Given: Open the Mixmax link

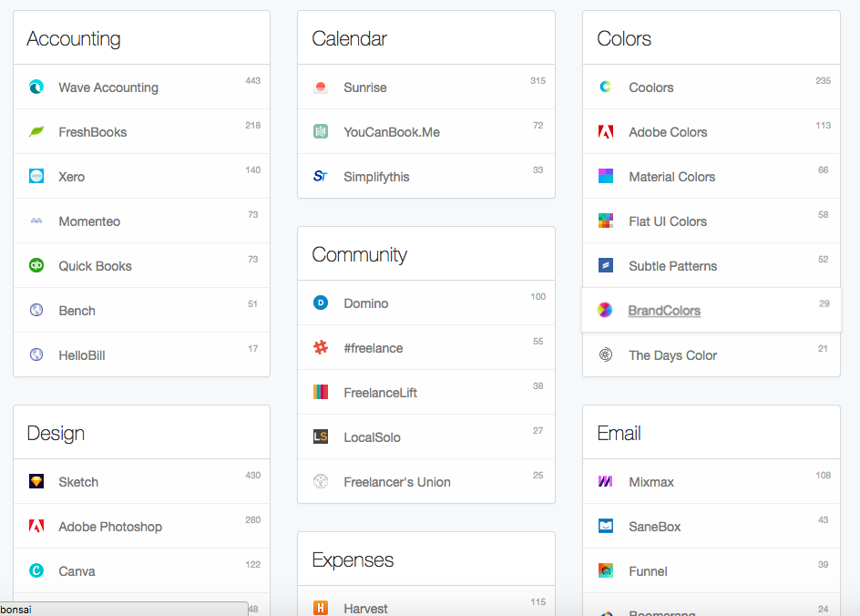Looking at the screenshot, I should (651, 482).
